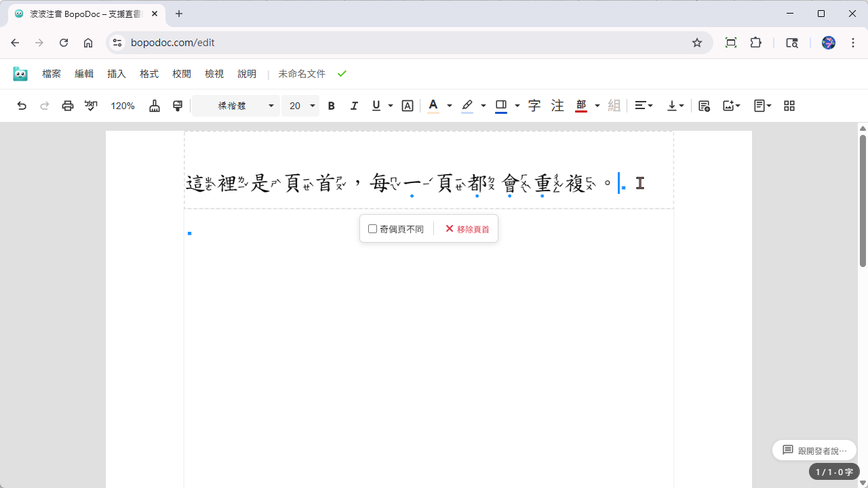This screenshot has height=488, width=868.
Task: Expand the font color dropdown arrow
Action: 449,106
